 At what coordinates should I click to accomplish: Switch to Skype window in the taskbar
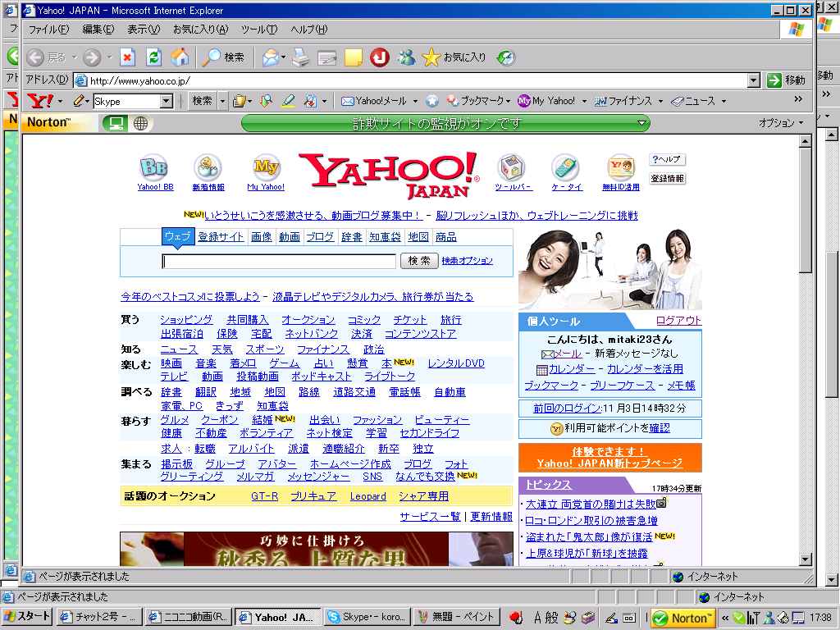click(367, 617)
